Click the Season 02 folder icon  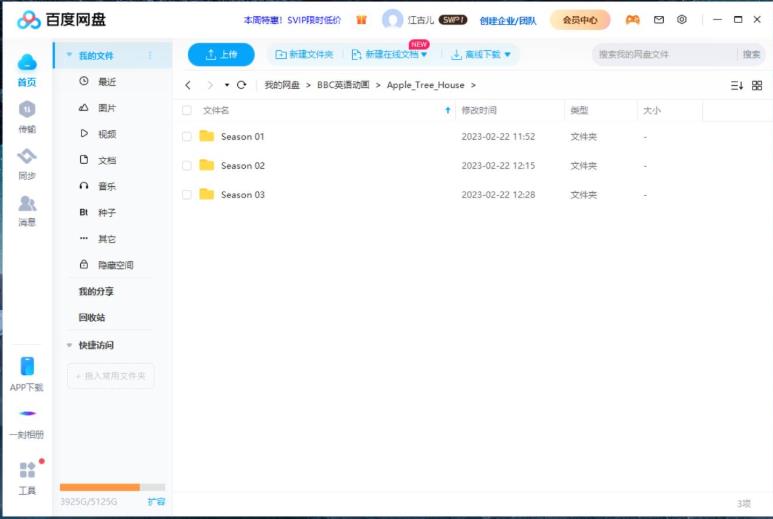coord(207,165)
